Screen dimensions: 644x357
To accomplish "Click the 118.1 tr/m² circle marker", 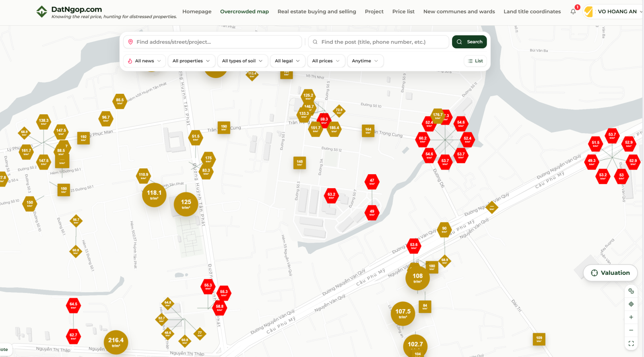I will [154, 195].
